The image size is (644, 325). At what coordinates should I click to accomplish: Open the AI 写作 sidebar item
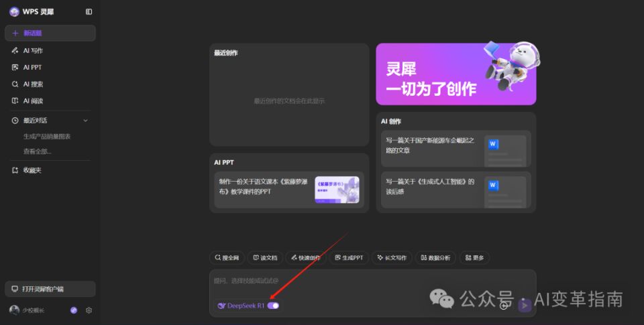click(x=33, y=50)
